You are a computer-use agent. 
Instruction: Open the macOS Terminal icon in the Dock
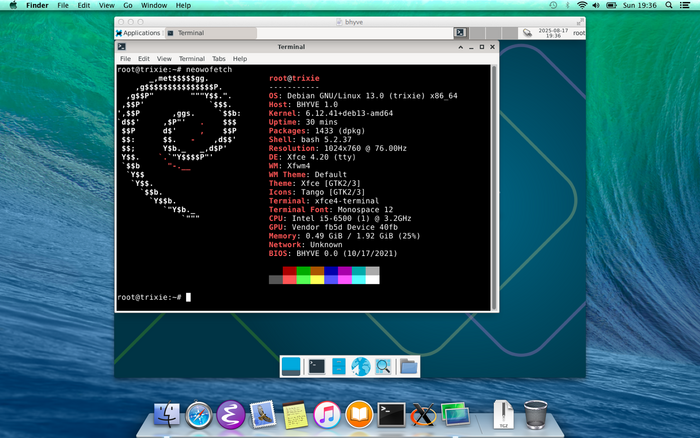[x=392, y=415]
